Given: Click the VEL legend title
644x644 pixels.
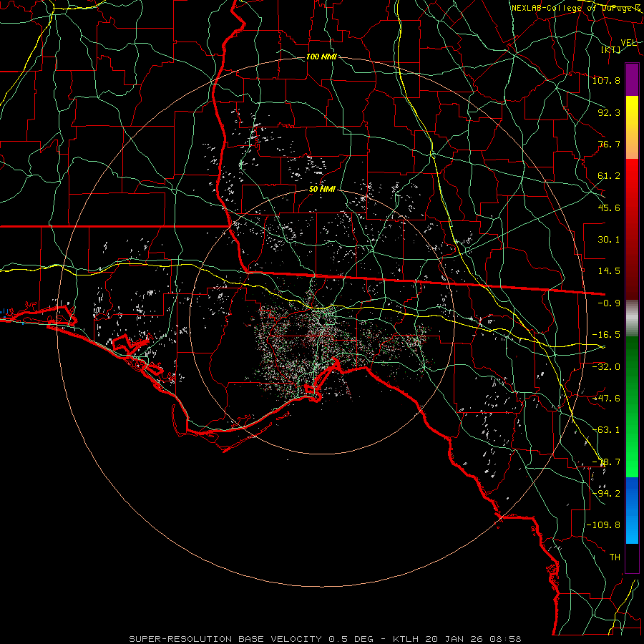Looking at the screenshot, I should pyautogui.click(x=628, y=43).
